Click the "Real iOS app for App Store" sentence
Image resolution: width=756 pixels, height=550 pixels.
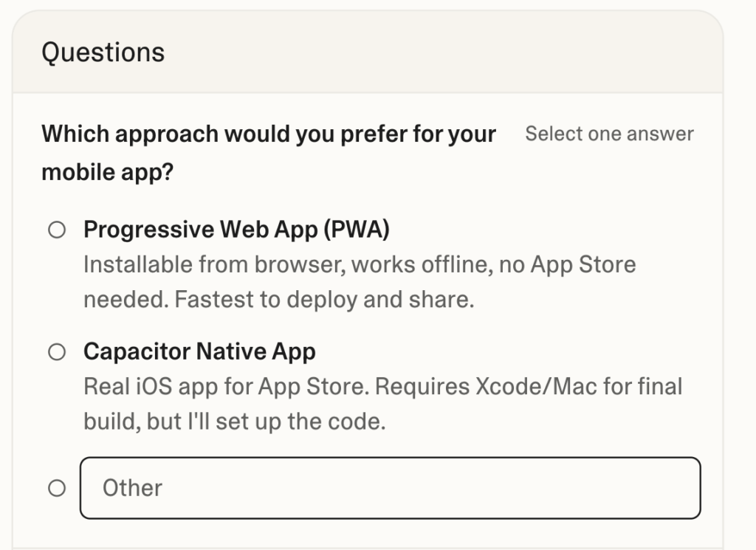tap(240, 386)
